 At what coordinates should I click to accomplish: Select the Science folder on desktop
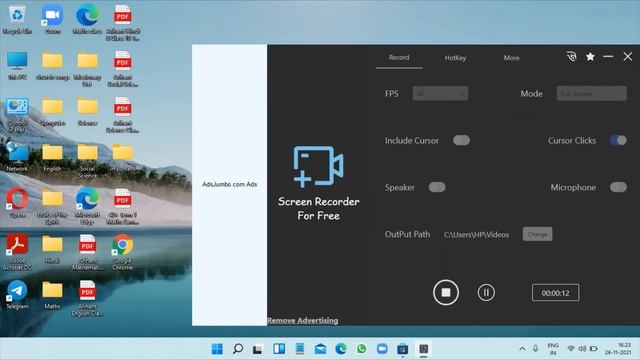pos(87,111)
